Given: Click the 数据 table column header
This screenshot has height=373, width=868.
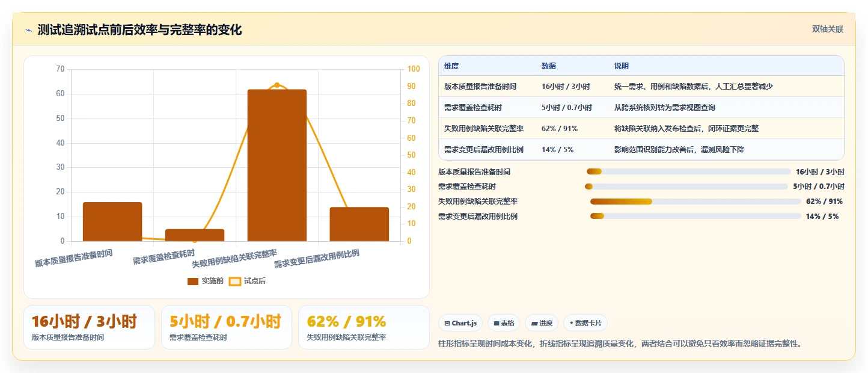Looking at the screenshot, I should click(x=549, y=66).
